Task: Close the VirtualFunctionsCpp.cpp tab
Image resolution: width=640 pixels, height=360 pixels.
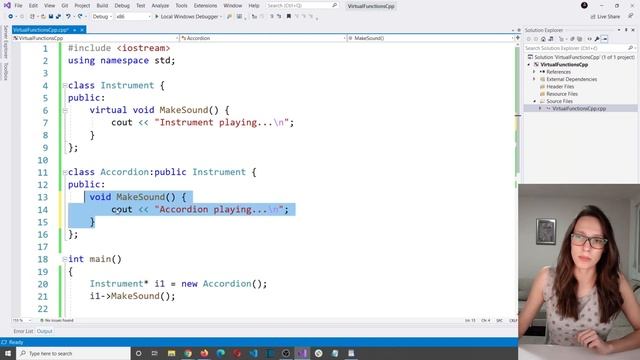Action: click(82, 30)
